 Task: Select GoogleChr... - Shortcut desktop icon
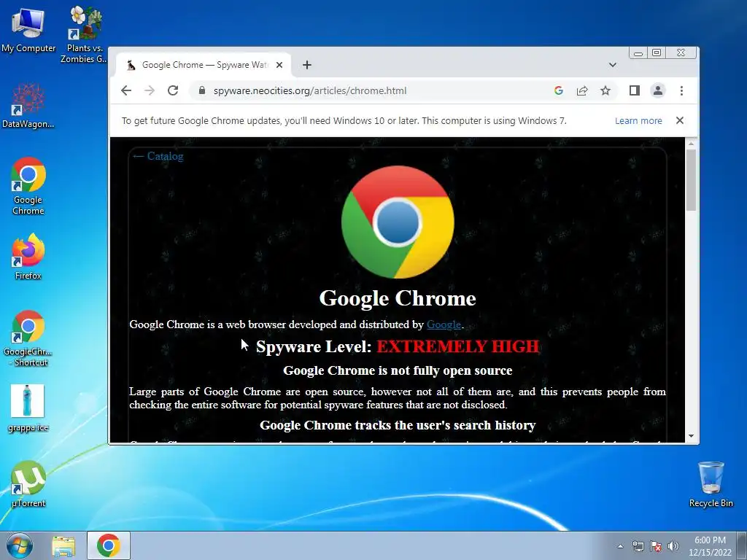28,338
